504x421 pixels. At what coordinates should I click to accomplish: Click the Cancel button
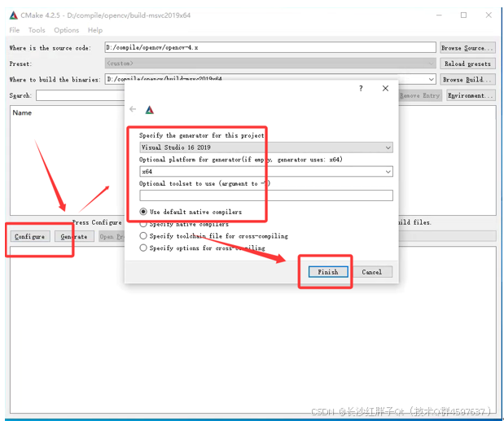(372, 272)
